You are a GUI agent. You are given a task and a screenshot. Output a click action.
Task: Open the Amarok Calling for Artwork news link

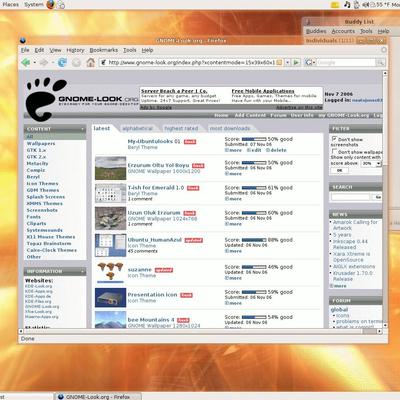click(355, 225)
